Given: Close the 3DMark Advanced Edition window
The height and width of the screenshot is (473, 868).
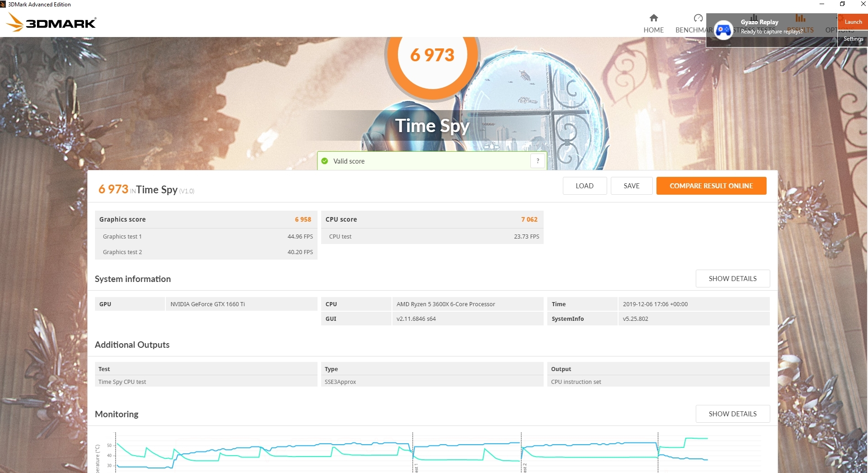Looking at the screenshot, I should click(863, 4).
